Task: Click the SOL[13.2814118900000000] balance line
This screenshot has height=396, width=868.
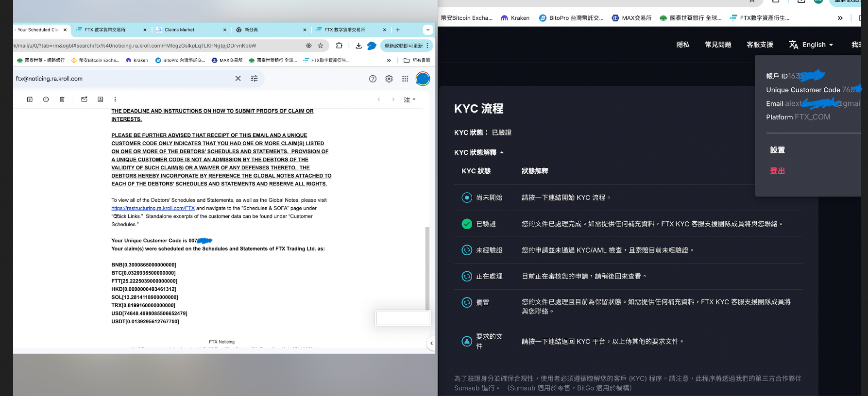Action: [x=145, y=297]
